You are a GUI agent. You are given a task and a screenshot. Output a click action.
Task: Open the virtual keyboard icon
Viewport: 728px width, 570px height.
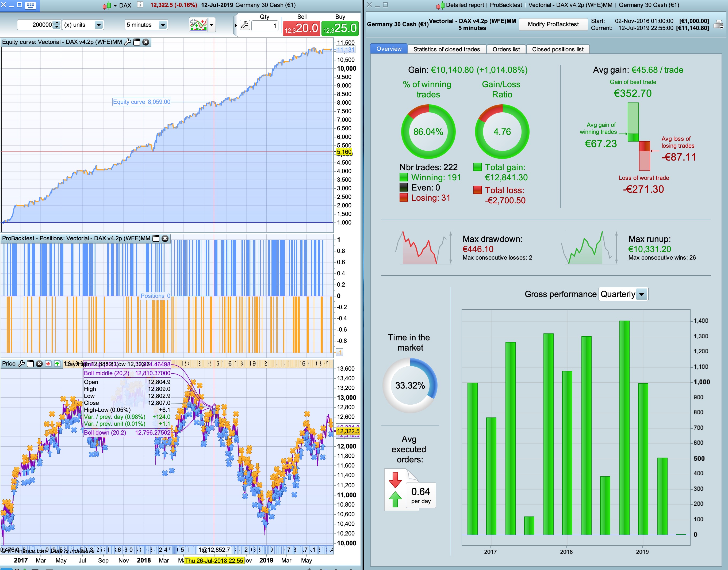pos(30,5)
